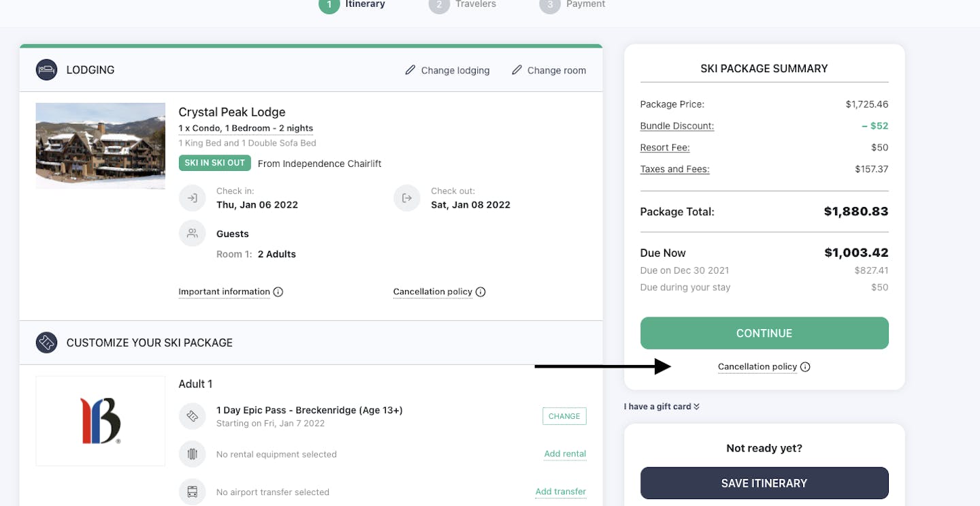Screen dimensions: 980x506
Task: Click the SAVE ITINERARY button
Action: coord(764,483)
